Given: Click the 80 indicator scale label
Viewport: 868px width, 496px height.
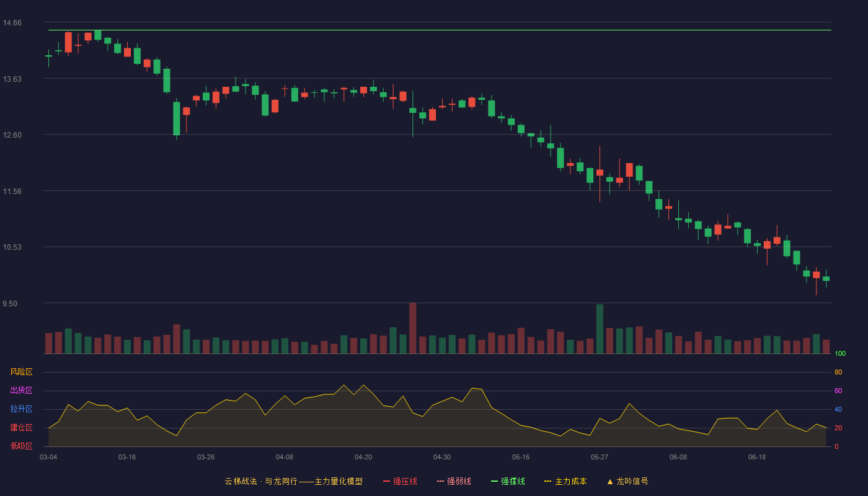Looking at the screenshot, I should [838, 373].
